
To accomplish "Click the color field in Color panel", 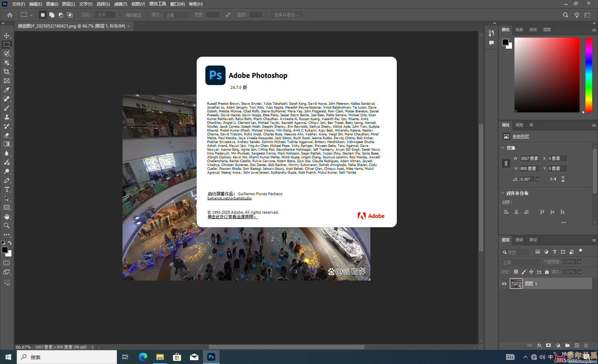I will (x=547, y=75).
